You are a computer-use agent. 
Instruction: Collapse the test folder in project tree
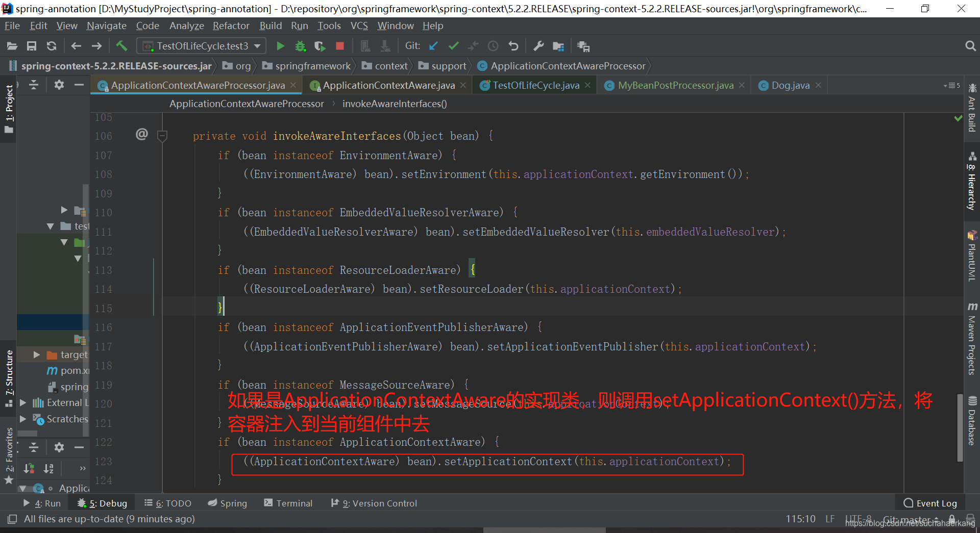point(50,226)
